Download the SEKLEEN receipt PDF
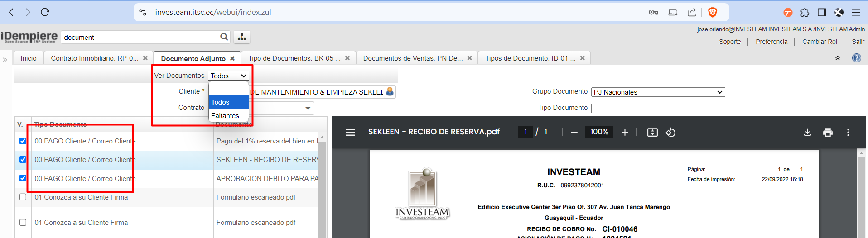Screen dimensions: 868x238 click(807, 132)
